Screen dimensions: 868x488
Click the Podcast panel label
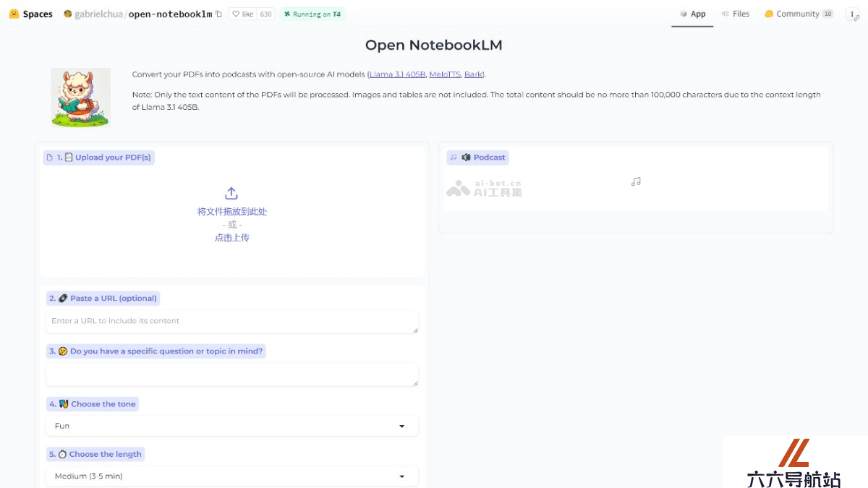(x=477, y=157)
